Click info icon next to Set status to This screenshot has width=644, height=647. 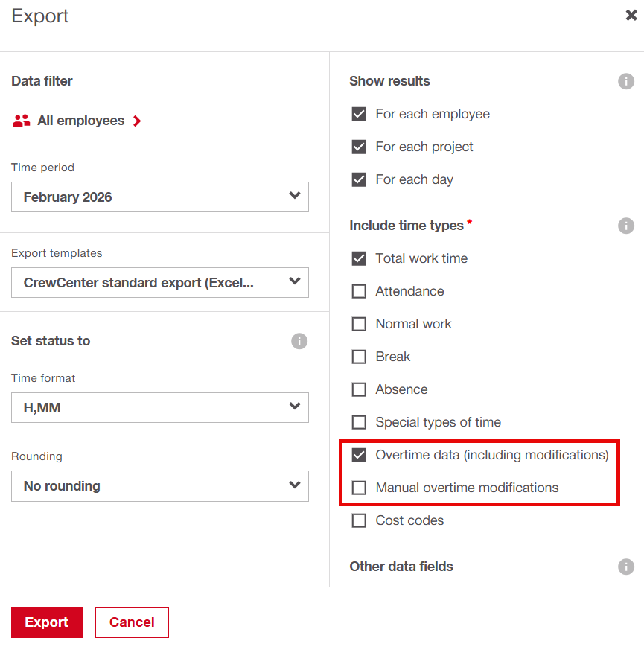click(x=299, y=341)
